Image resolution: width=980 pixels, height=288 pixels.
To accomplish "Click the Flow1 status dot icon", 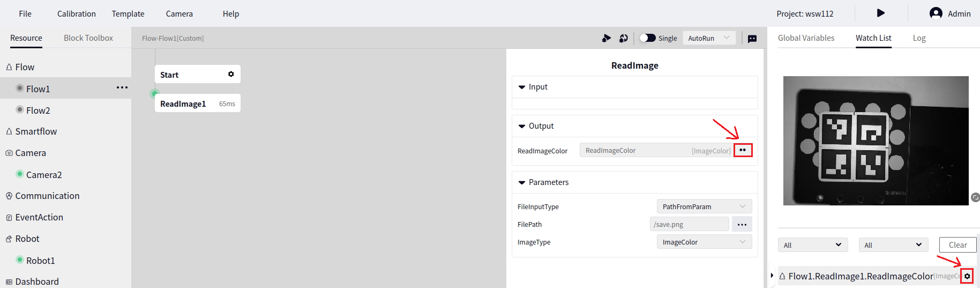I will 20,88.
